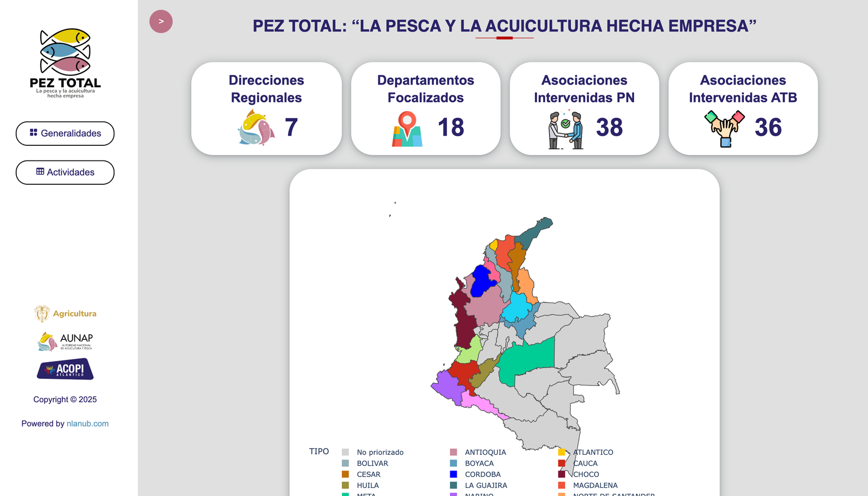Screen dimensions: 868x496
Task: Click the map pin icon in Departamentos Focalizados
Action: [407, 129]
